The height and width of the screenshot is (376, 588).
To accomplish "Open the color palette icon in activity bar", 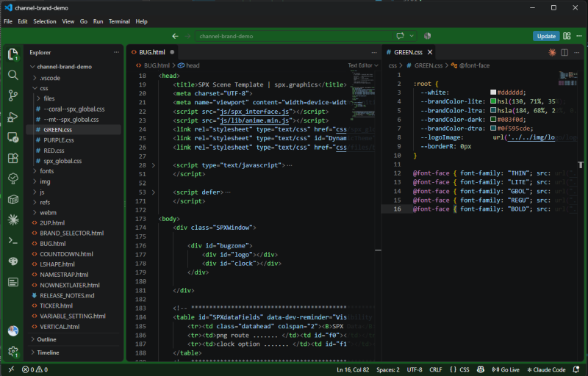I will pyautogui.click(x=12, y=261).
